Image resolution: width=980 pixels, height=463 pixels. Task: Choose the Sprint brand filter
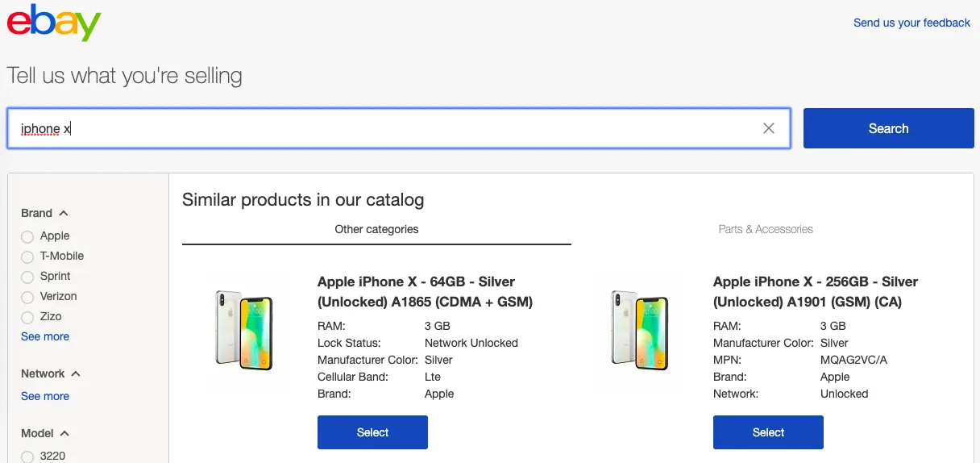tap(27, 277)
